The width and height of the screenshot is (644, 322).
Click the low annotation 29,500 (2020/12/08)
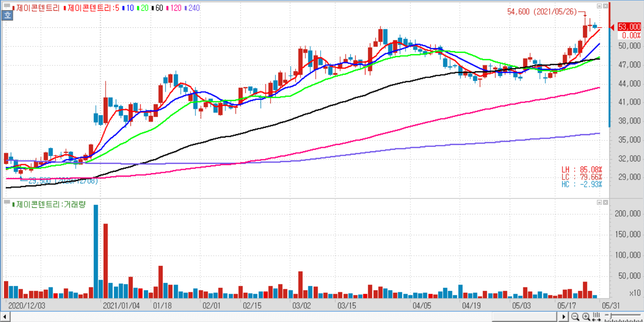pyautogui.click(x=63, y=181)
